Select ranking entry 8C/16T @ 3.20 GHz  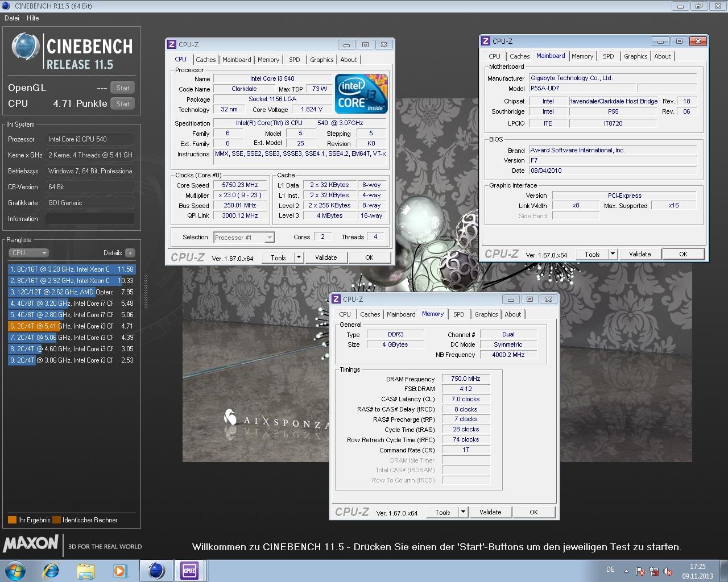click(72, 269)
